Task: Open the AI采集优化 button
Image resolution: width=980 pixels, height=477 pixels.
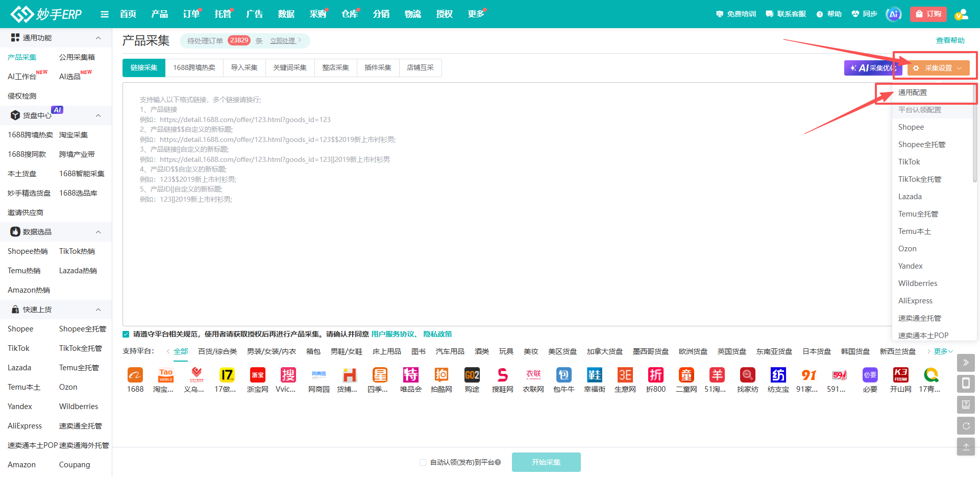Action: [x=873, y=68]
